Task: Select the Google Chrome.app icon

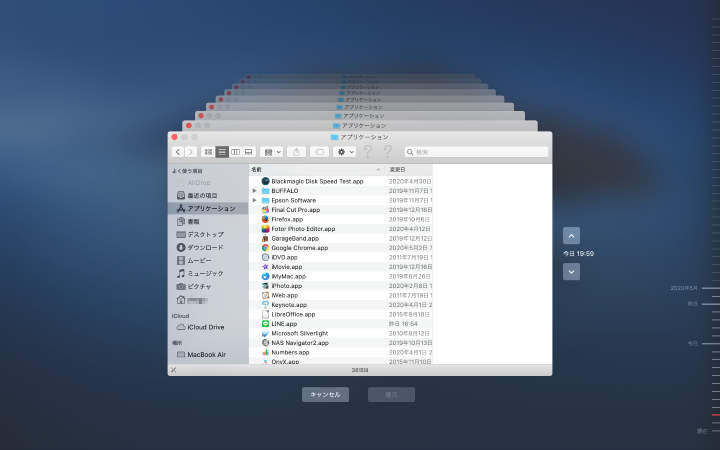Action: click(x=265, y=248)
